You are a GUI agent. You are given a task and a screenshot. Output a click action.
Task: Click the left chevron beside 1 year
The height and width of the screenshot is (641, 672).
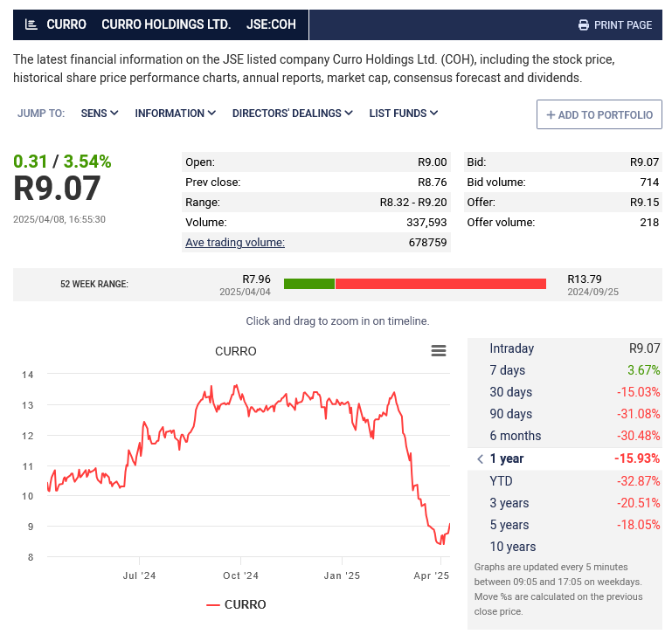pos(480,459)
